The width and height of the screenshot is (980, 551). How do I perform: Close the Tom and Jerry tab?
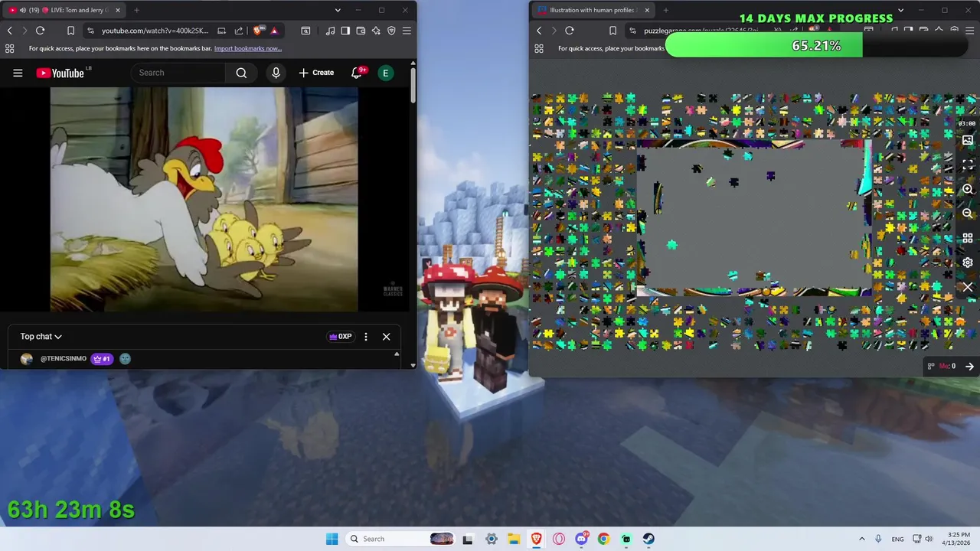pyautogui.click(x=117, y=10)
